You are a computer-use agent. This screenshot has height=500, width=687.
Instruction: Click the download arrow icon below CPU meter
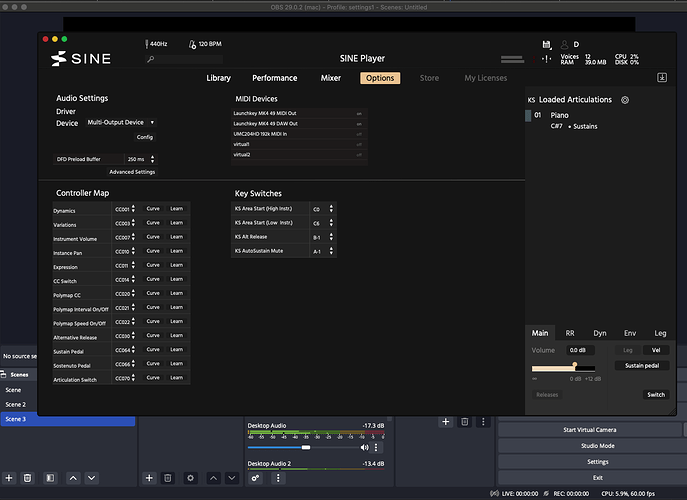(x=661, y=78)
